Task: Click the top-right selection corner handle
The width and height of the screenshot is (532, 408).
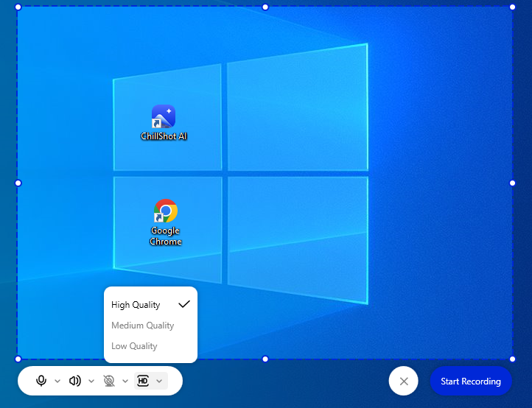Action: pyautogui.click(x=512, y=7)
